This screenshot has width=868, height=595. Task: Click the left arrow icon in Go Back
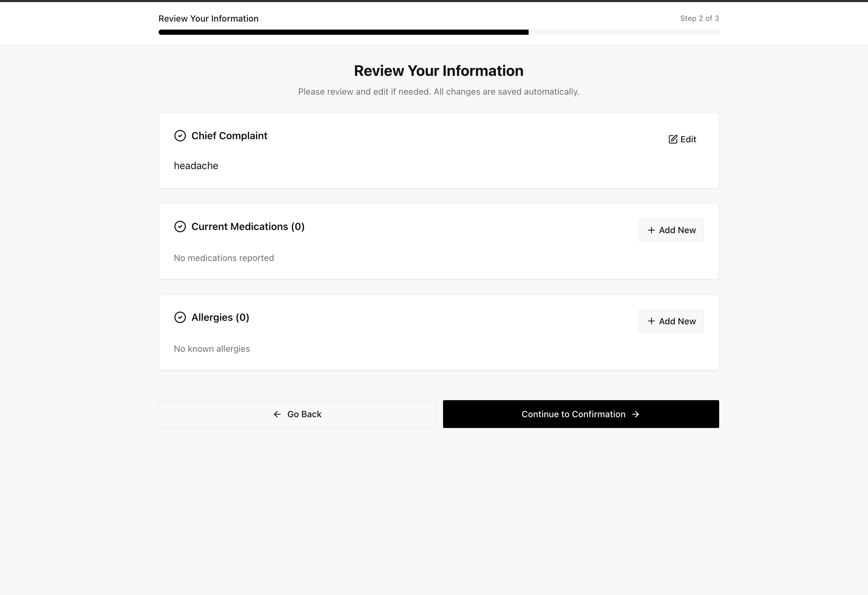point(277,414)
